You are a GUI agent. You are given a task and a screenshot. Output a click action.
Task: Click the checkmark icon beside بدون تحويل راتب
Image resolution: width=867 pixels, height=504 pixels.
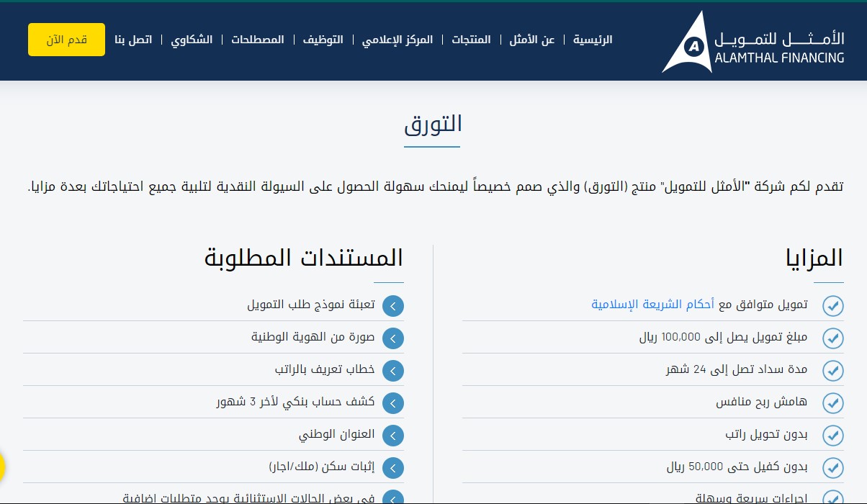click(x=832, y=435)
